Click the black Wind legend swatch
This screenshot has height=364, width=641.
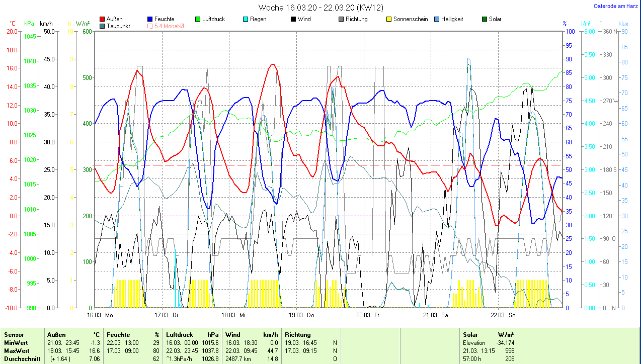pyautogui.click(x=293, y=19)
